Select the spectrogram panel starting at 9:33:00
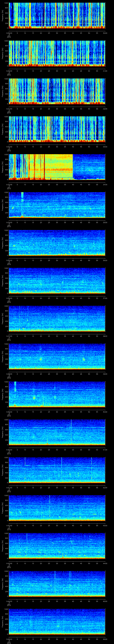The width and height of the screenshot is (114, 644). pos(57,167)
